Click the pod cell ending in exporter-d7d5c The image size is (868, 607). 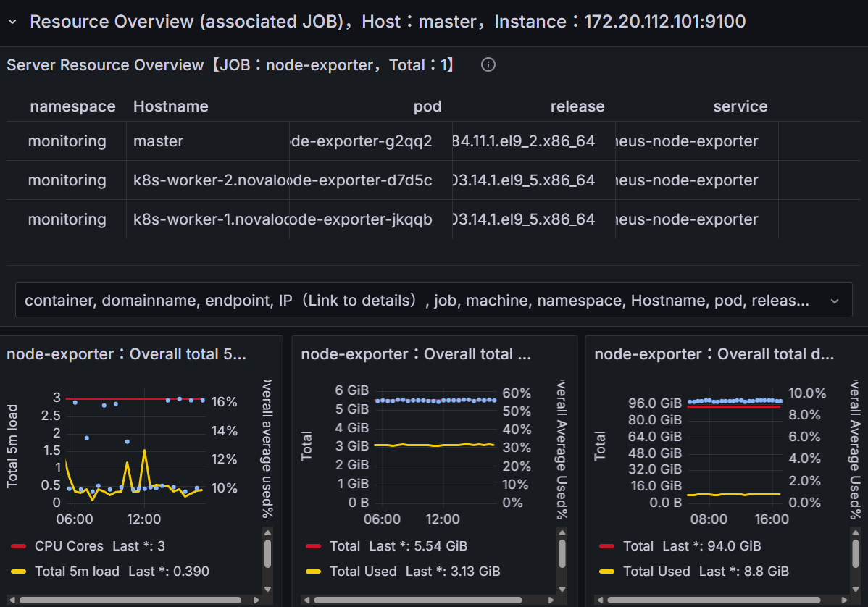[370, 180]
